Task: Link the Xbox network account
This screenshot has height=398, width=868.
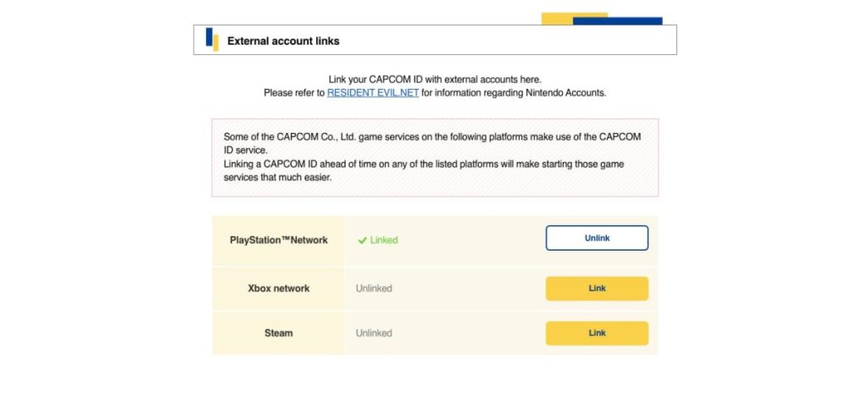Action: coord(597,289)
